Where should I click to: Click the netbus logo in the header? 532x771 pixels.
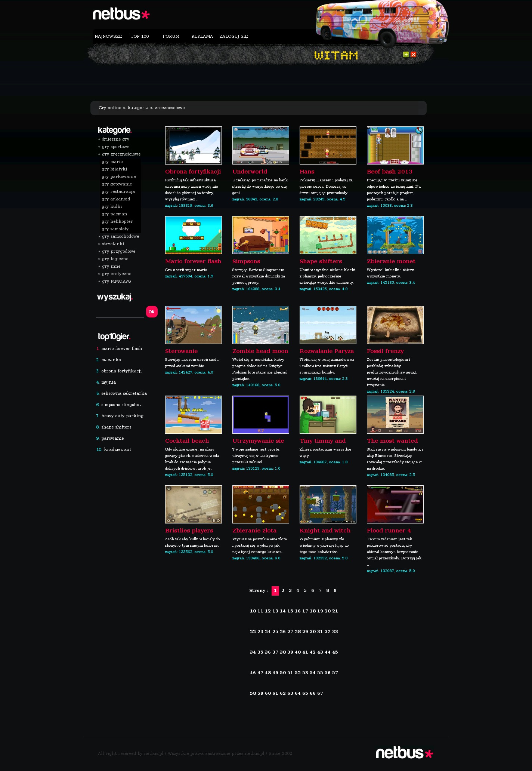click(x=121, y=14)
